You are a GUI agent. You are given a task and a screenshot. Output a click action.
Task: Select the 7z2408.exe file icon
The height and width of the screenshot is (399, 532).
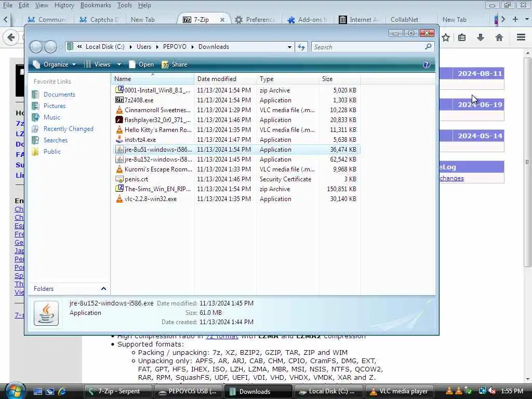pyautogui.click(x=119, y=100)
